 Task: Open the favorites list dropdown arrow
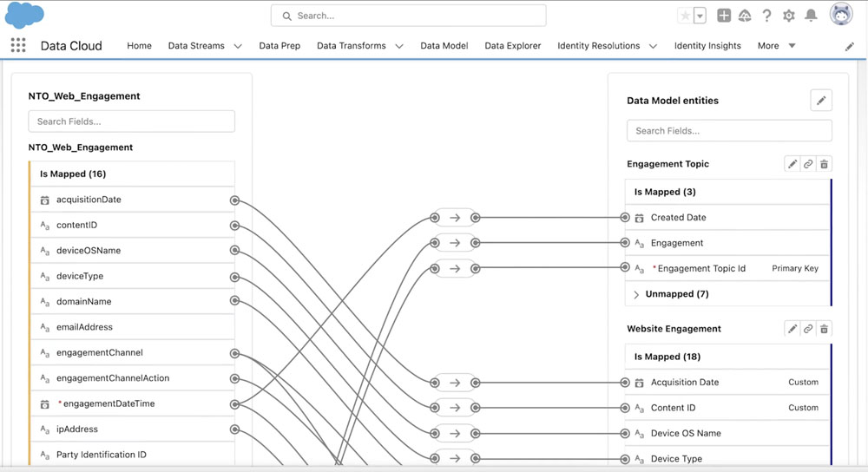(x=700, y=16)
